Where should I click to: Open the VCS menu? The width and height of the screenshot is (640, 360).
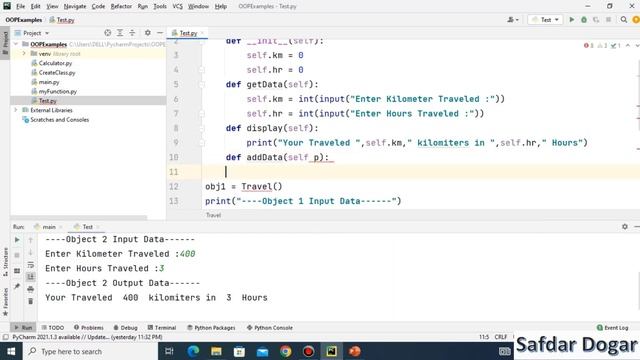tap(178, 6)
